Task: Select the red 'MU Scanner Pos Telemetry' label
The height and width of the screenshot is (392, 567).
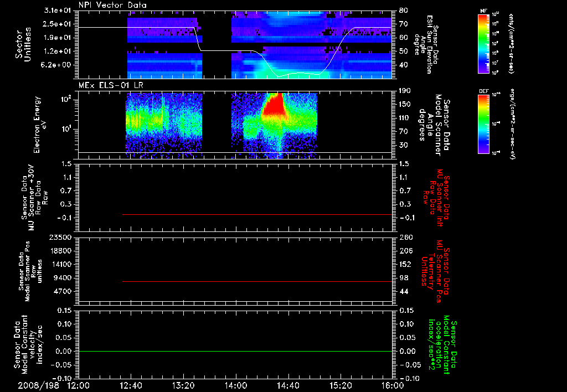Action: (x=436, y=271)
